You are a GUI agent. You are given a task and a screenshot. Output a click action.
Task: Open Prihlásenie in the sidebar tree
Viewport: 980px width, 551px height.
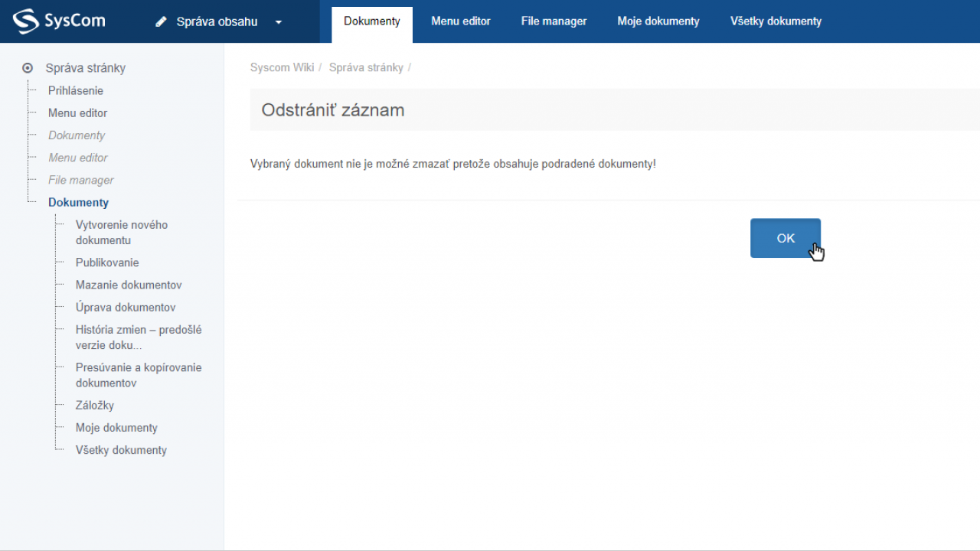pos(76,90)
